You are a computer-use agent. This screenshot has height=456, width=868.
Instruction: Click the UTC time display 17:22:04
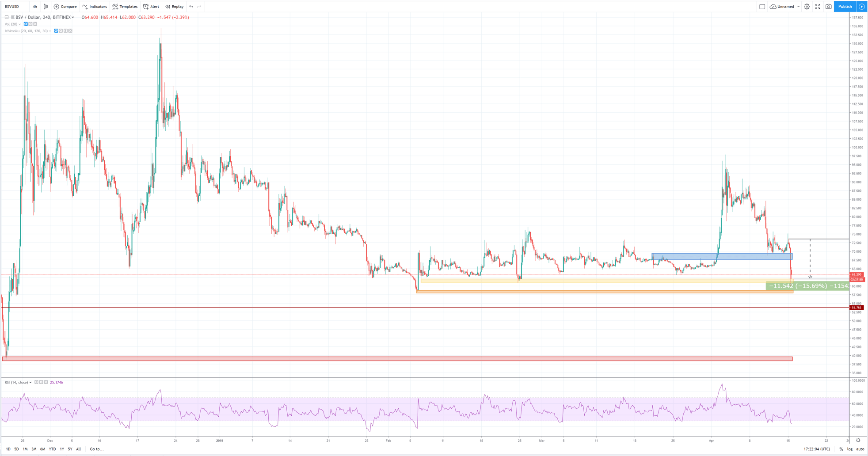pos(817,449)
